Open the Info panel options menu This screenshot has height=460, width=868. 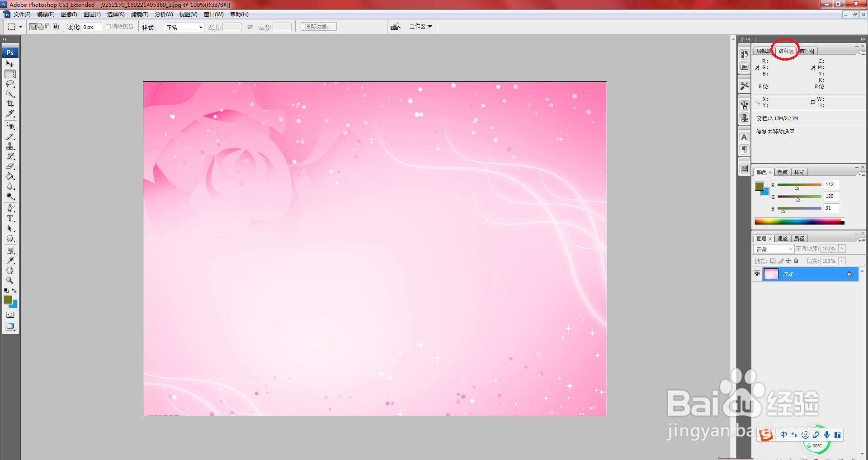[x=862, y=53]
